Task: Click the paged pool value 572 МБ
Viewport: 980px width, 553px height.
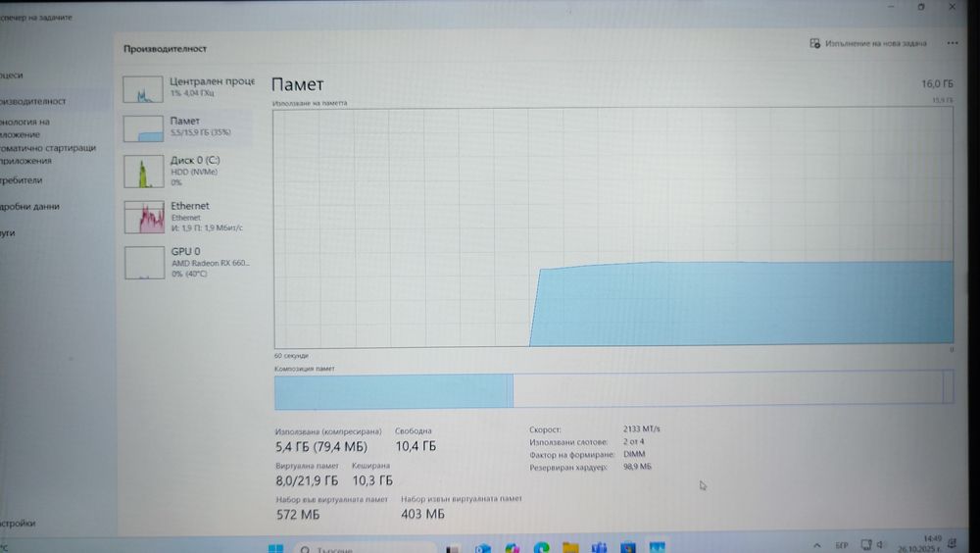Action: pyautogui.click(x=298, y=514)
